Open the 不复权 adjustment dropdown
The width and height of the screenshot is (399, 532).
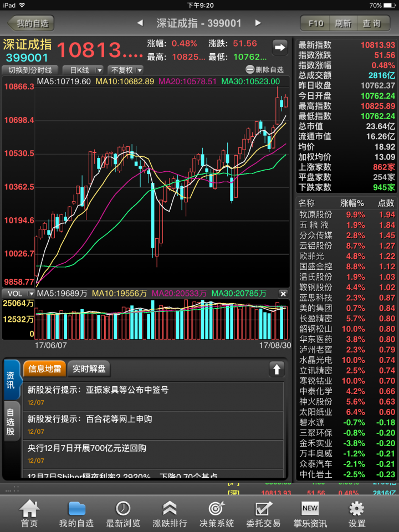coord(126,70)
